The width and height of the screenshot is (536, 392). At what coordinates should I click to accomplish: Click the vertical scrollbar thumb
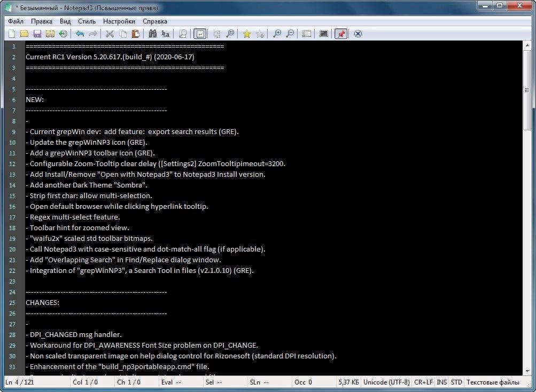tap(526, 90)
